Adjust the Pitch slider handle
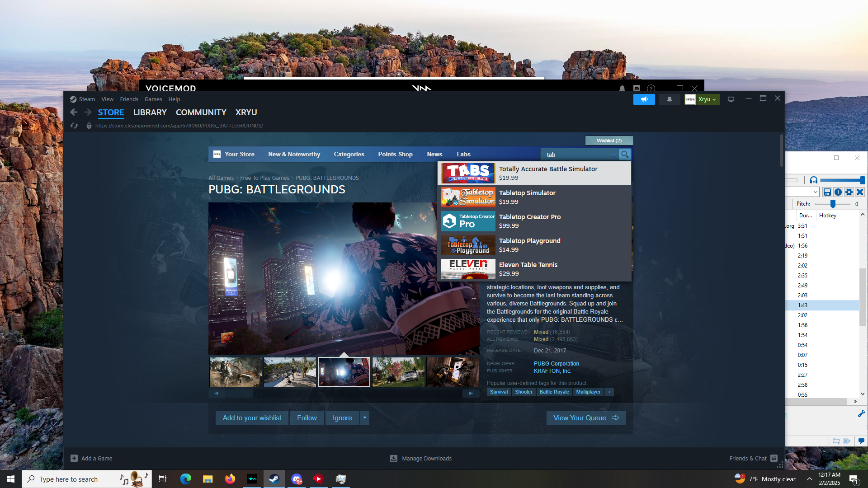Viewport: 868px width, 488px height. point(832,204)
